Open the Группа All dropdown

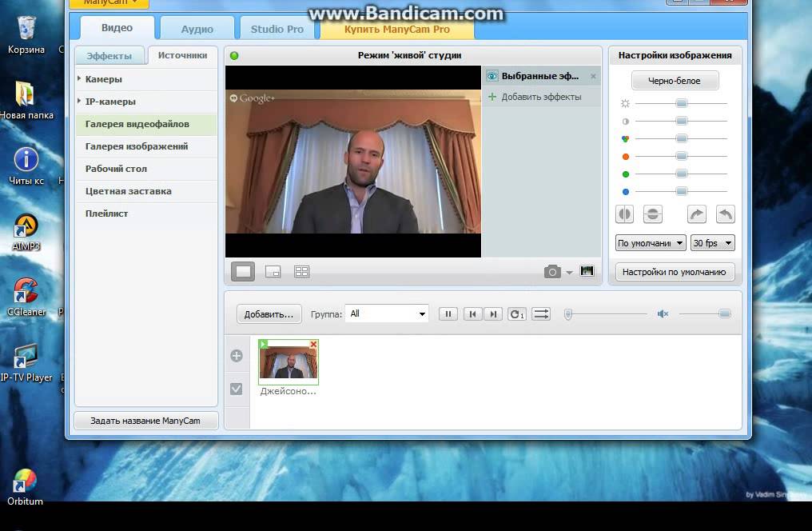(x=387, y=314)
